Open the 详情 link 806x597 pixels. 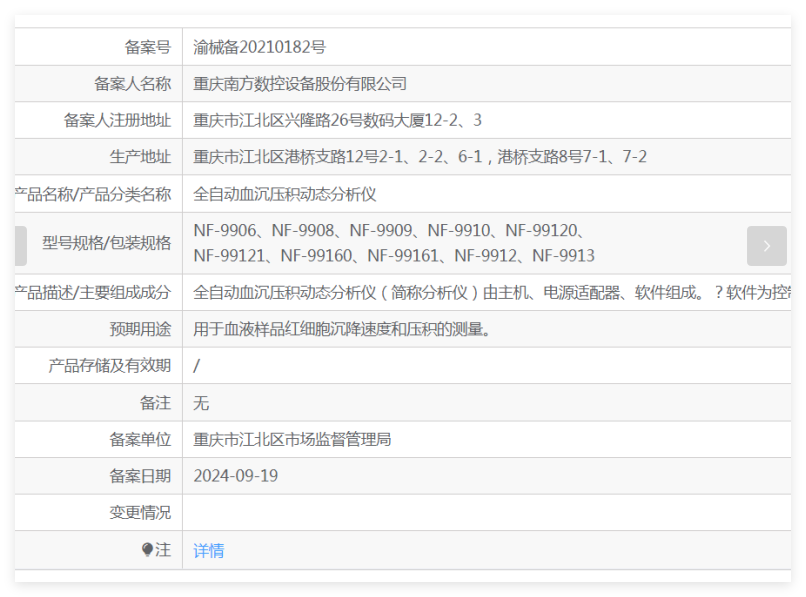point(209,550)
